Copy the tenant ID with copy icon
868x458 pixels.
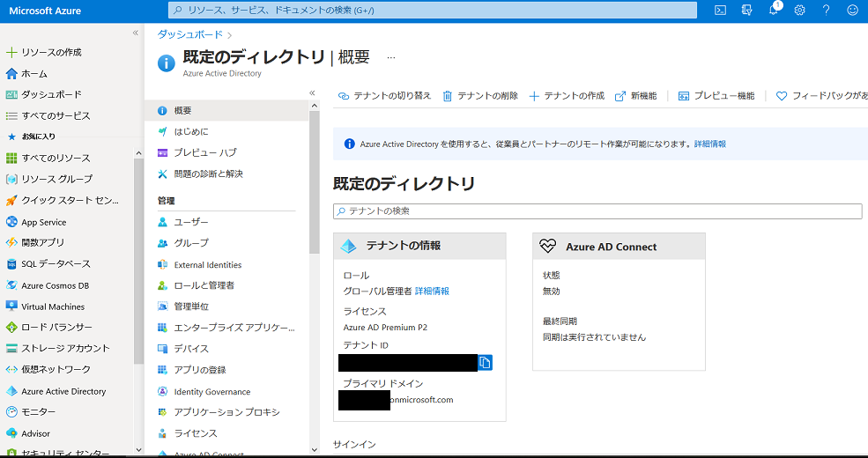click(x=485, y=362)
